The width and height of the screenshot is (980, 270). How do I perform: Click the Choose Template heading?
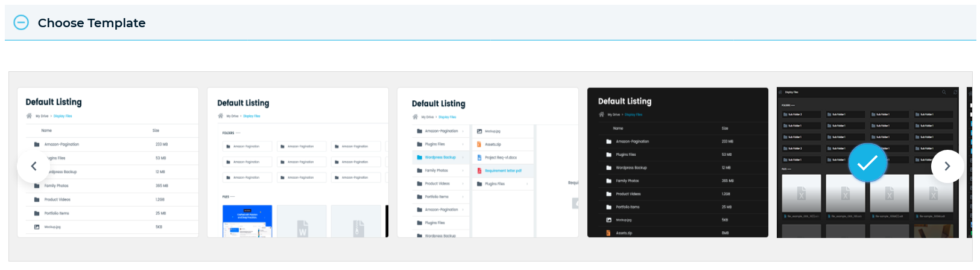(92, 23)
